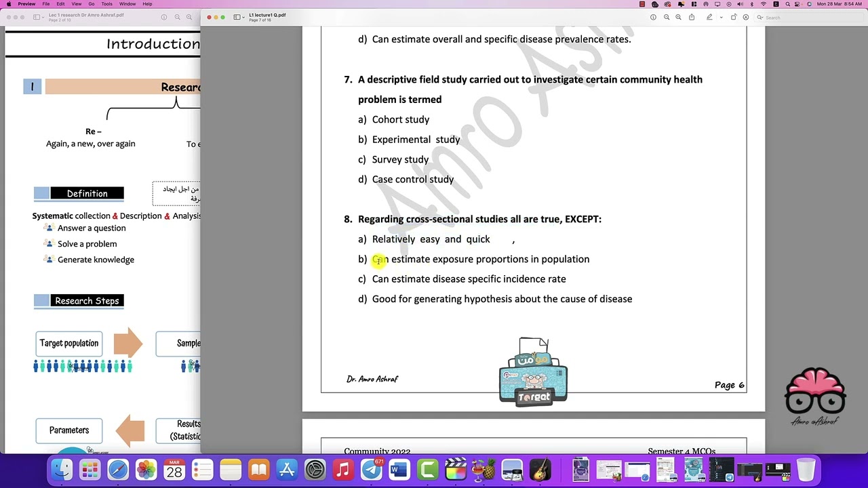Click the sidebar view icon in L1 lecture1 Q window
The height and width of the screenshot is (488, 868).
237,17
